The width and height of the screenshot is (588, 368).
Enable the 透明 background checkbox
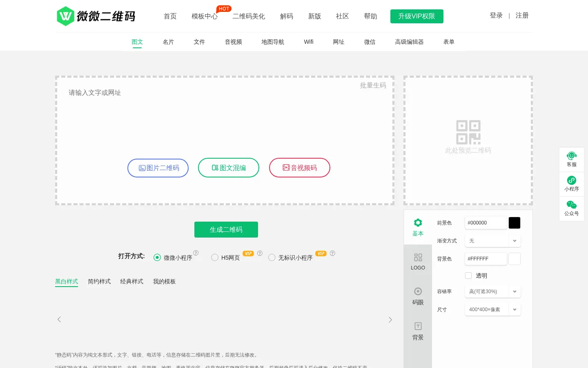[468, 276]
